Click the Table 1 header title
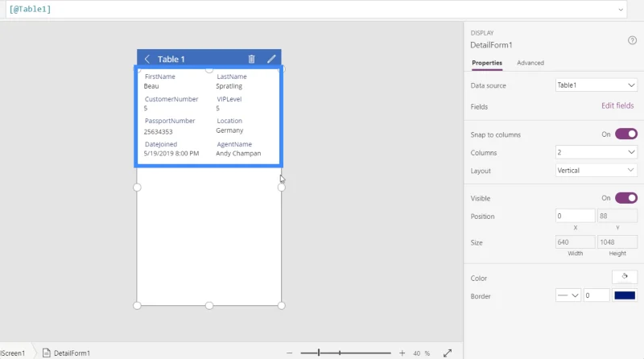 tap(171, 59)
